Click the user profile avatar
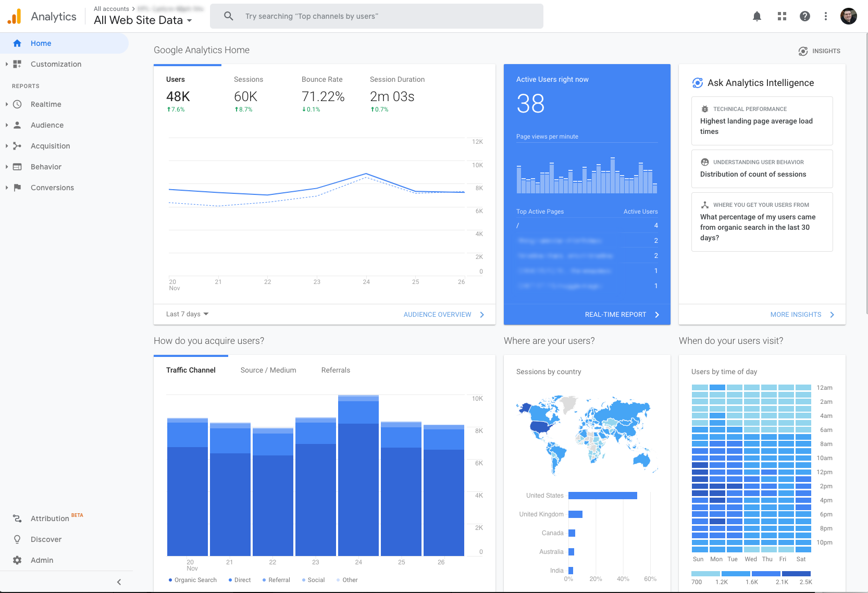868x593 pixels. tap(848, 16)
